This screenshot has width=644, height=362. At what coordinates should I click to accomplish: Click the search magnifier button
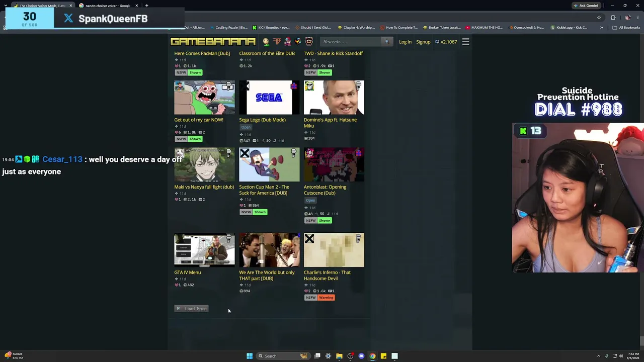(386, 42)
